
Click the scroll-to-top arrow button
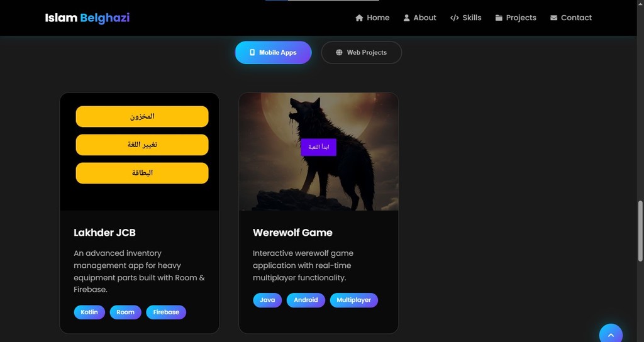[x=611, y=333]
